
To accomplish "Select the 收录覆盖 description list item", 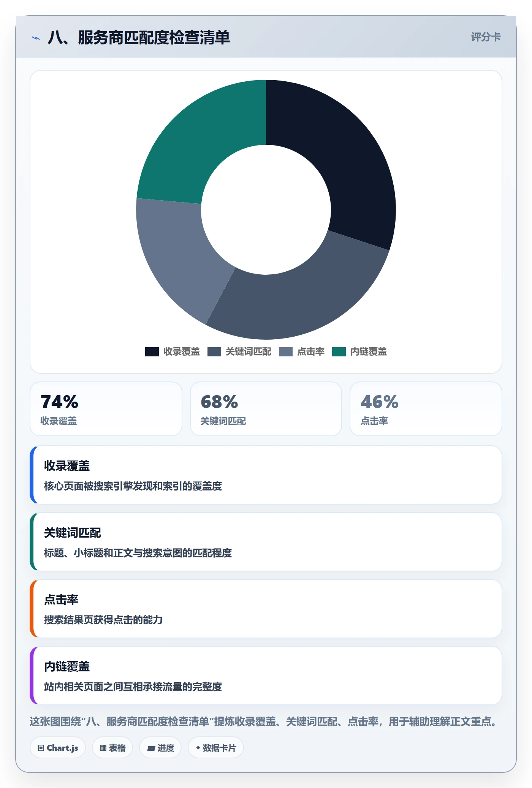I will coord(266,475).
